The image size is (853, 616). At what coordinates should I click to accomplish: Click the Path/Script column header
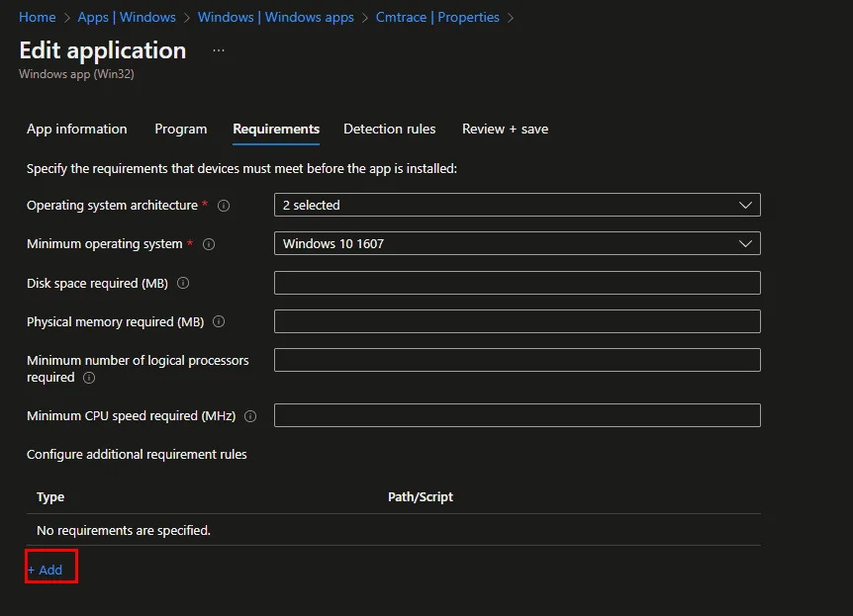tap(421, 497)
